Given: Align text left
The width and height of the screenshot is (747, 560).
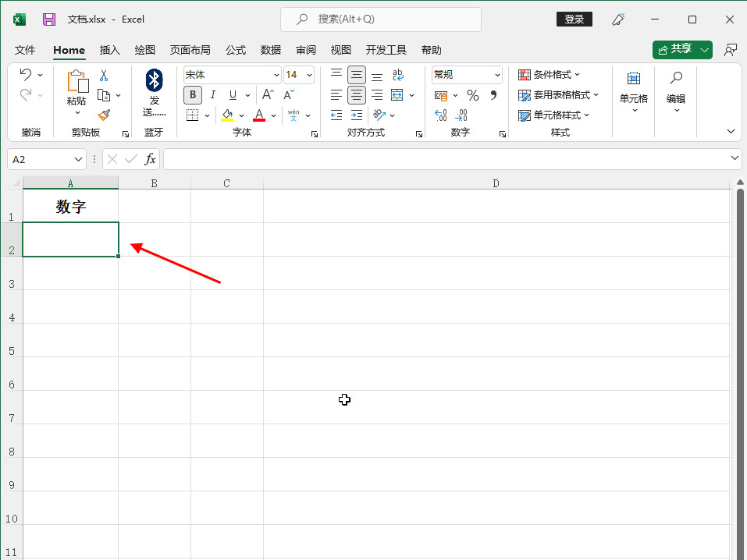Looking at the screenshot, I should (x=336, y=94).
